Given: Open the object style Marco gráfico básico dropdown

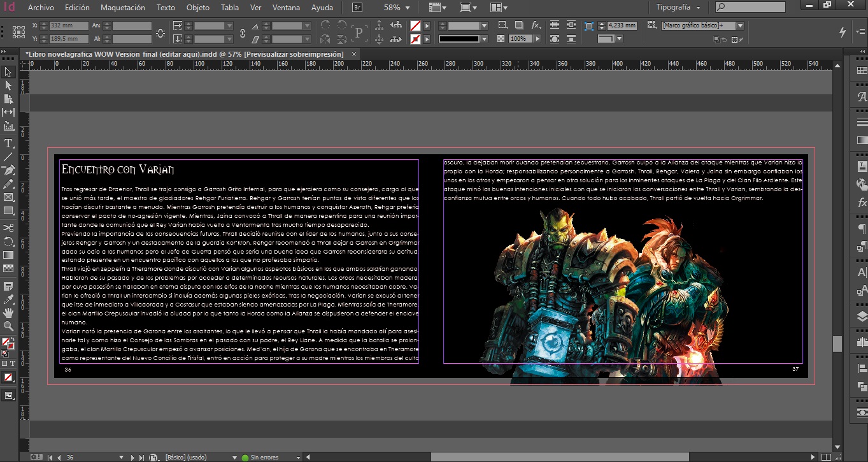Looking at the screenshot, I should tap(740, 25).
